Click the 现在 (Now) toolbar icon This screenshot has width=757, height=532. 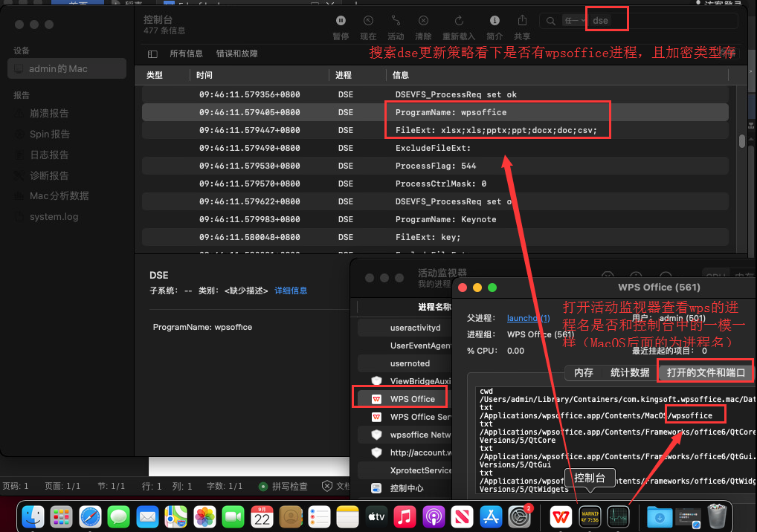coord(368,20)
